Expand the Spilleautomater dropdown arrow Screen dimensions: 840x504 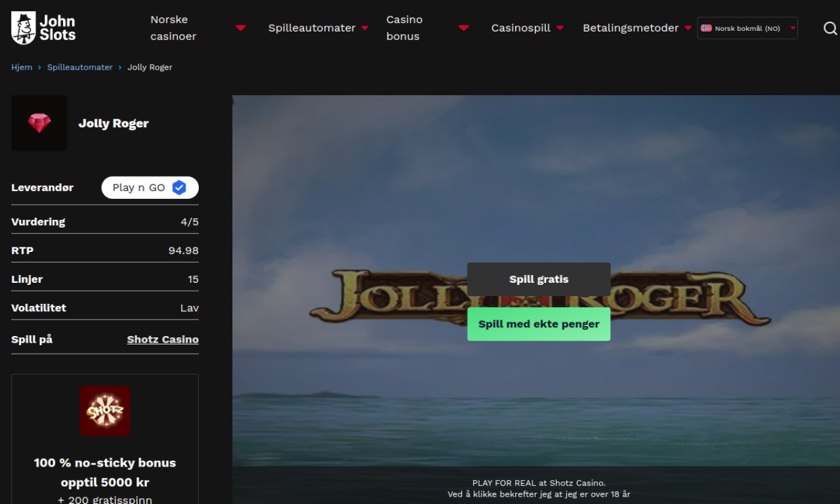pos(365,28)
